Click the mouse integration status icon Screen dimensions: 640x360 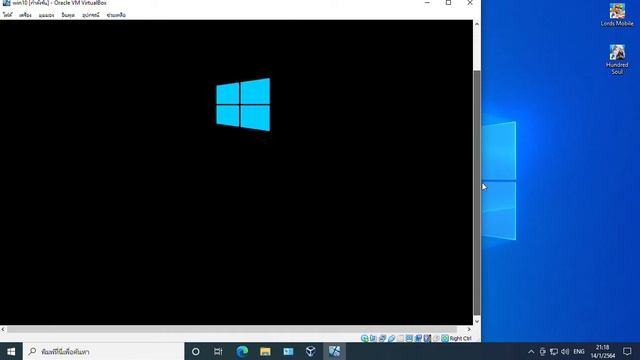pyautogui.click(x=436, y=338)
